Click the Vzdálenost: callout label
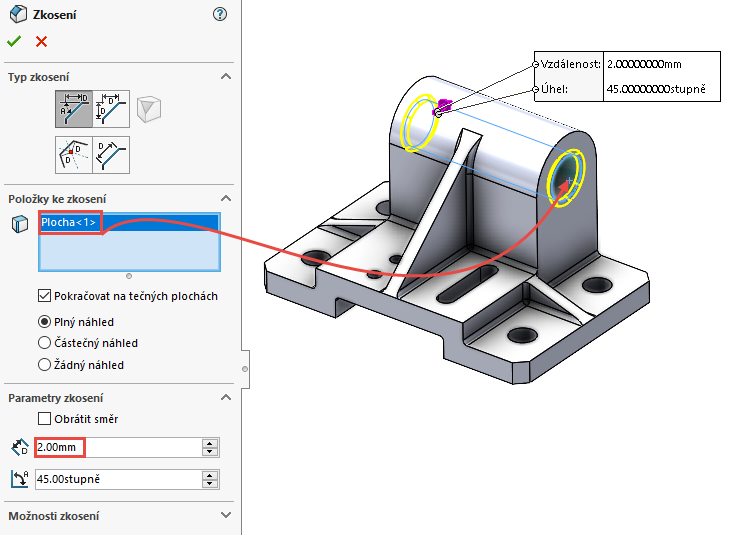The image size is (750, 535). [x=570, y=64]
